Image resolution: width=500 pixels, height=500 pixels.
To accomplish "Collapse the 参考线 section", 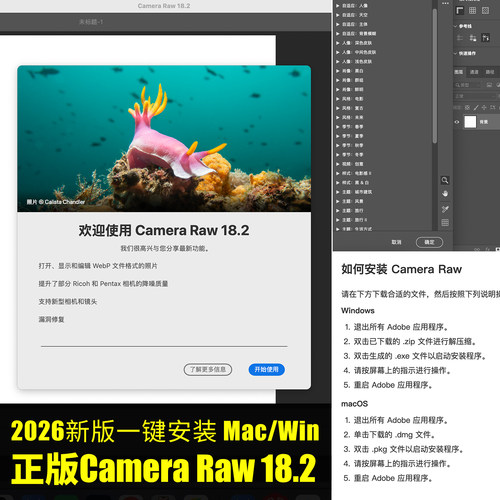I will pyautogui.click(x=456, y=26).
